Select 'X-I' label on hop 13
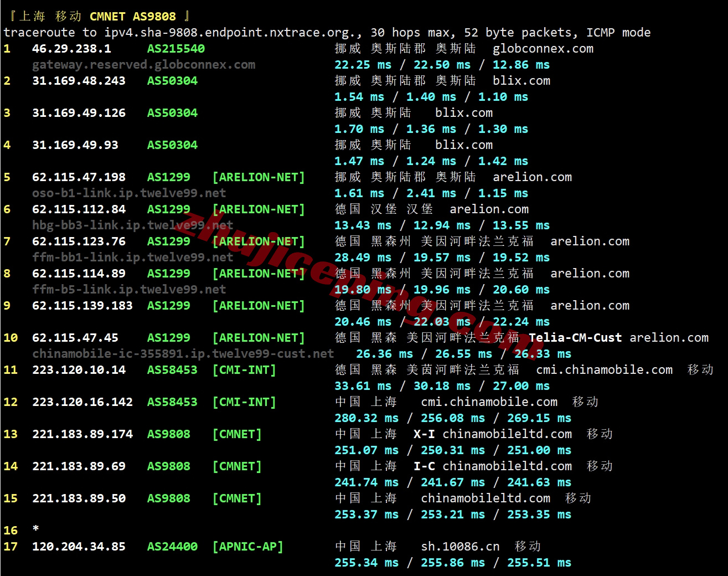 click(x=424, y=434)
